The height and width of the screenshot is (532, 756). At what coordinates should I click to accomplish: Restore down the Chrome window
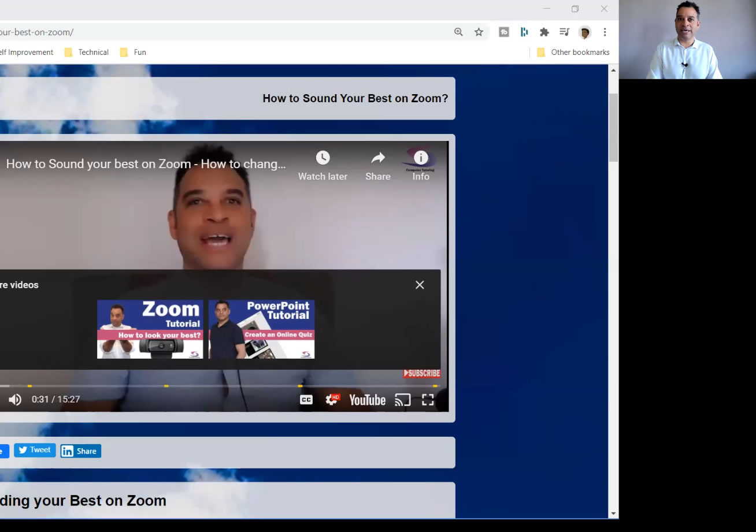(x=575, y=9)
